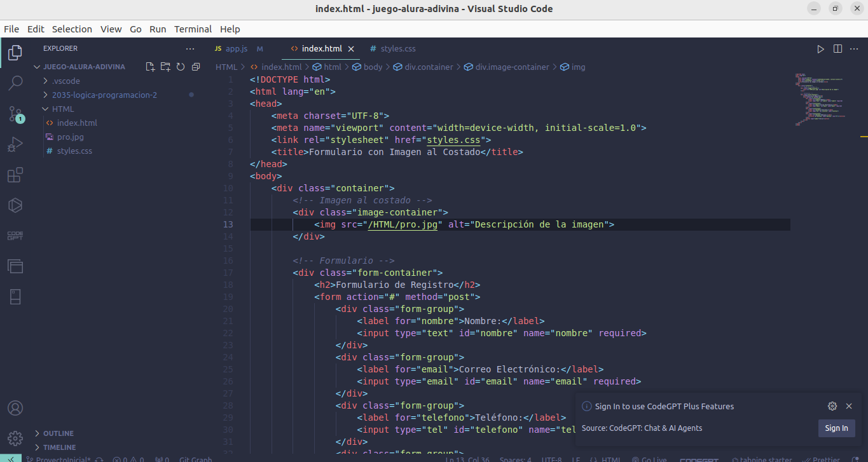Follow the /HTML/pro.jpg src link in code
Screen dimensions: 868x462
coord(403,224)
